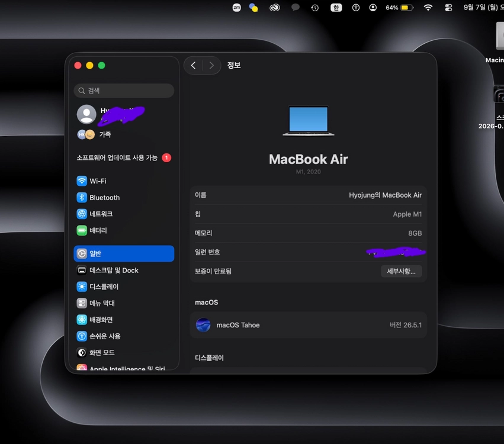
Task: Click computer name Hyojung의 MacBook Air
Action: [x=385, y=195]
